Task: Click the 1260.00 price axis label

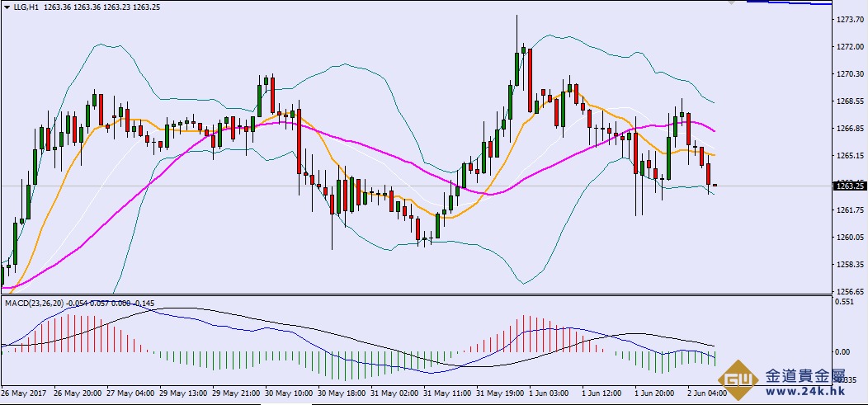Action: (849, 238)
